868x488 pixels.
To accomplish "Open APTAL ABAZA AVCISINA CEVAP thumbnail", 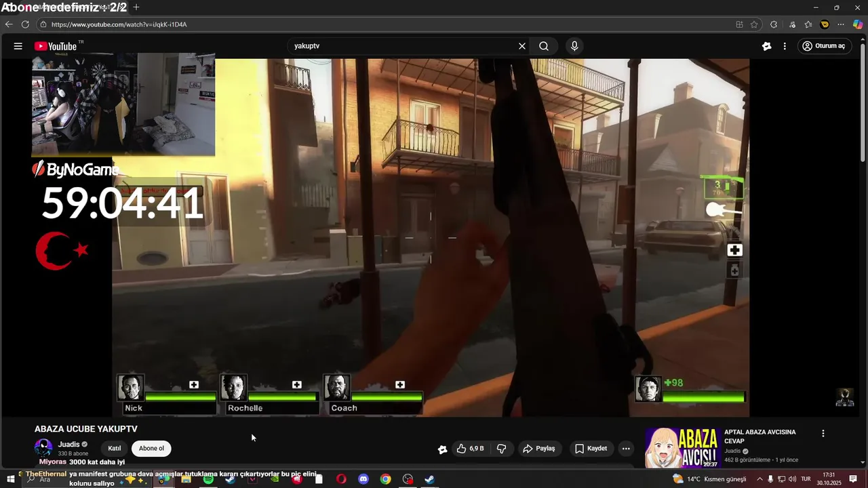I will point(682,447).
